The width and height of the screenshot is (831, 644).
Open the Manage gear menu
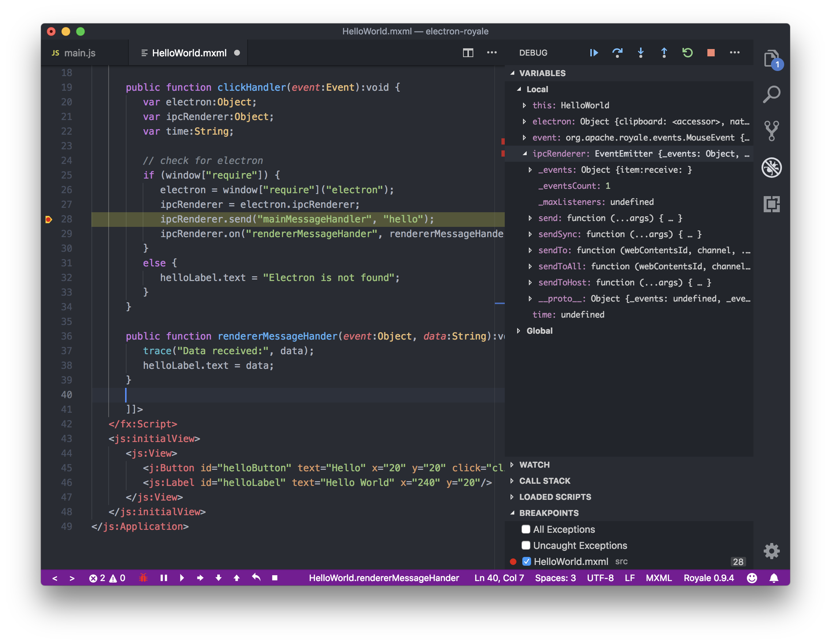tap(772, 551)
